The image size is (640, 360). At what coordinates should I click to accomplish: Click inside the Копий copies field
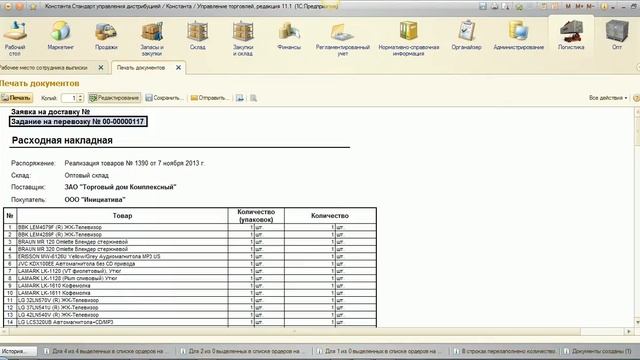(69, 98)
